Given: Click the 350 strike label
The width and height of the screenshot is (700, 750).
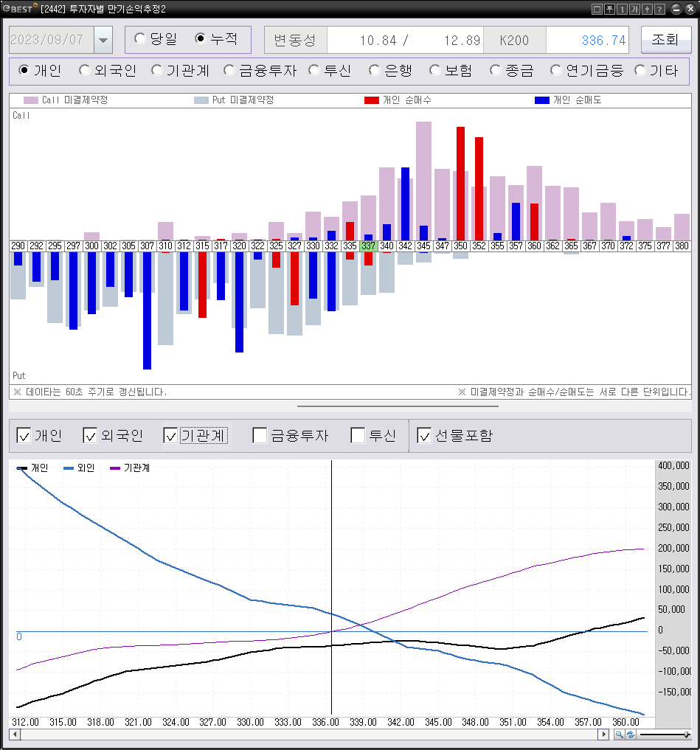Looking at the screenshot, I should [x=460, y=246].
